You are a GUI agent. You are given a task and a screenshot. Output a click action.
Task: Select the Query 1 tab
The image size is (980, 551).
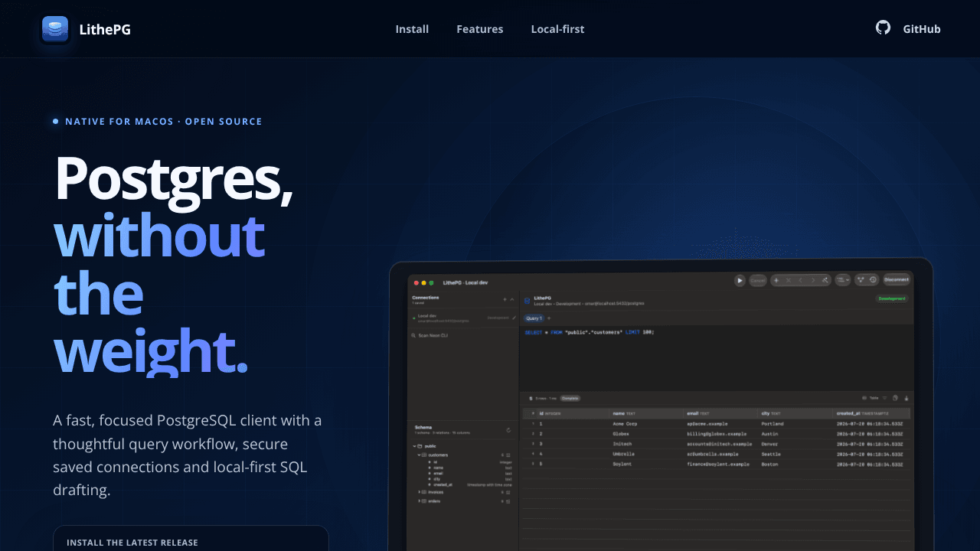534,318
